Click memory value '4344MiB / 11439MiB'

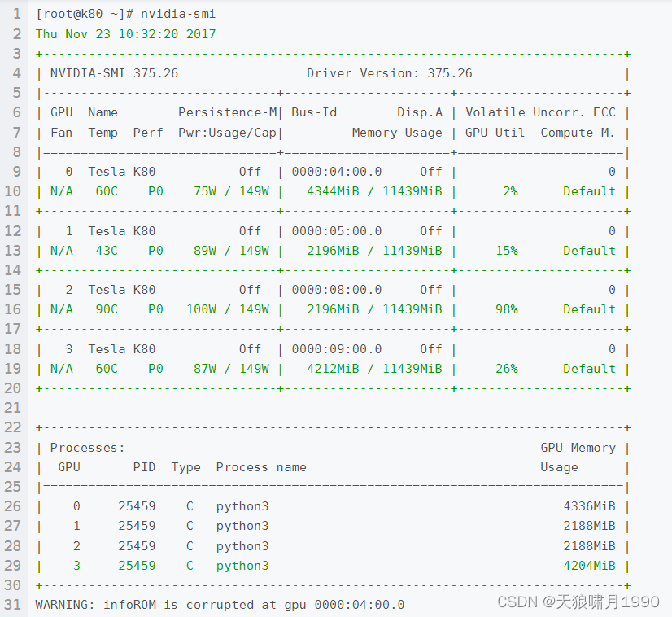pos(374,191)
